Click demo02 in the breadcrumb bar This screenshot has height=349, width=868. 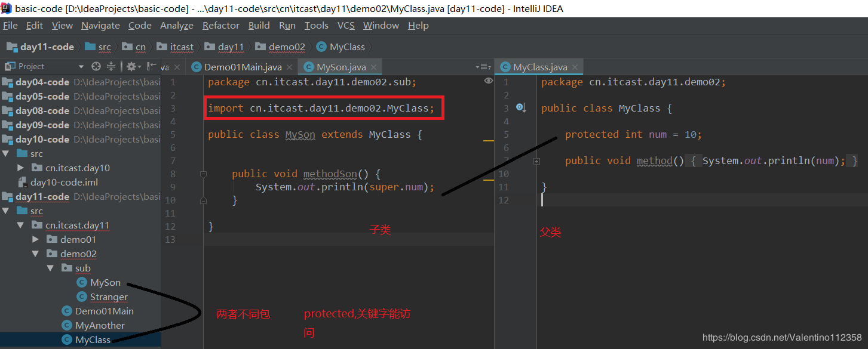click(280, 47)
